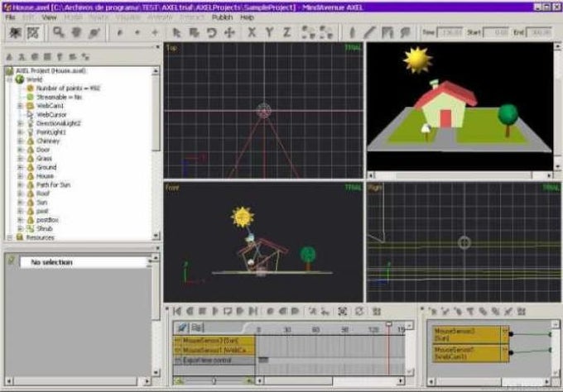Open the Help menu

coord(247,17)
